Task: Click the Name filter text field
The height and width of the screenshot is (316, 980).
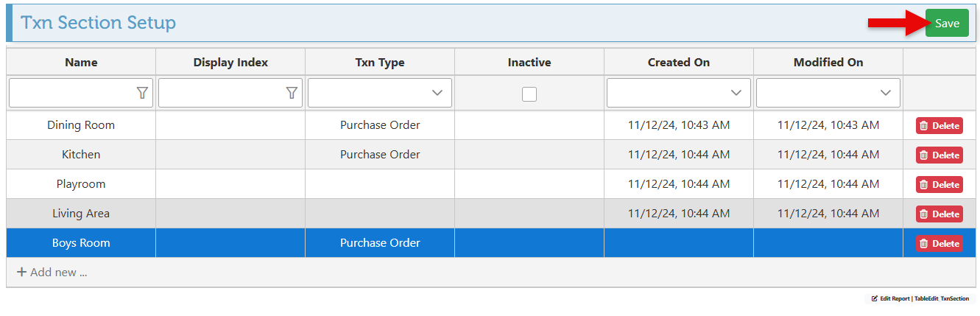Action: coord(71,93)
